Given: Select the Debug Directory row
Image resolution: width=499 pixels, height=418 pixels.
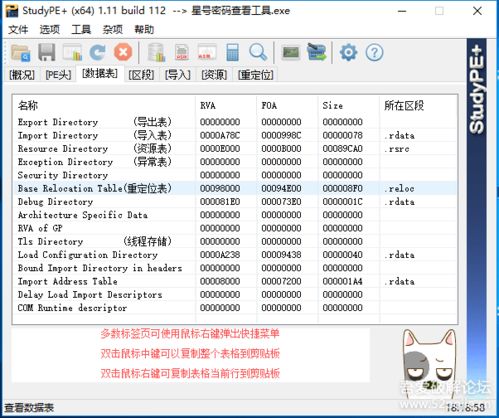Looking at the screenshot, I should [x=235, y=202].
